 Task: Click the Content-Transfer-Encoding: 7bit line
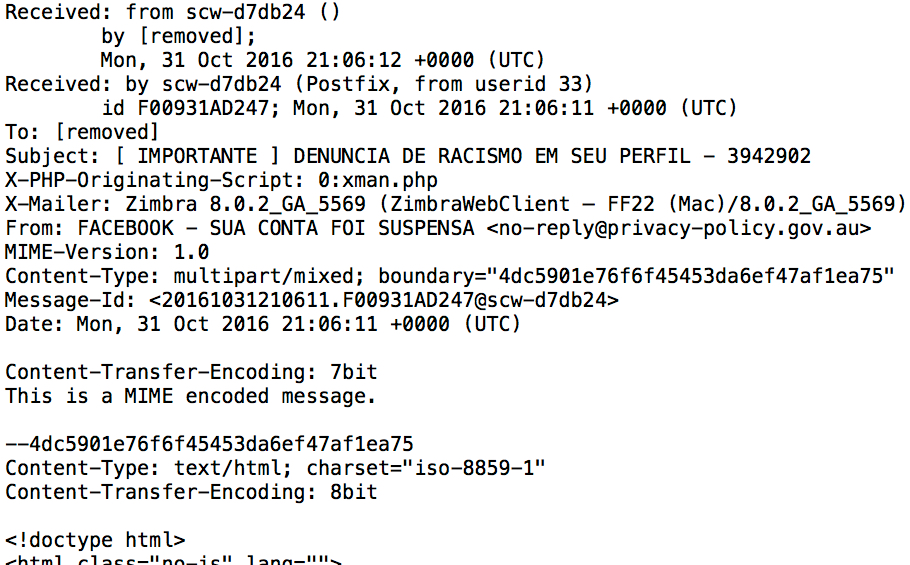191,372
